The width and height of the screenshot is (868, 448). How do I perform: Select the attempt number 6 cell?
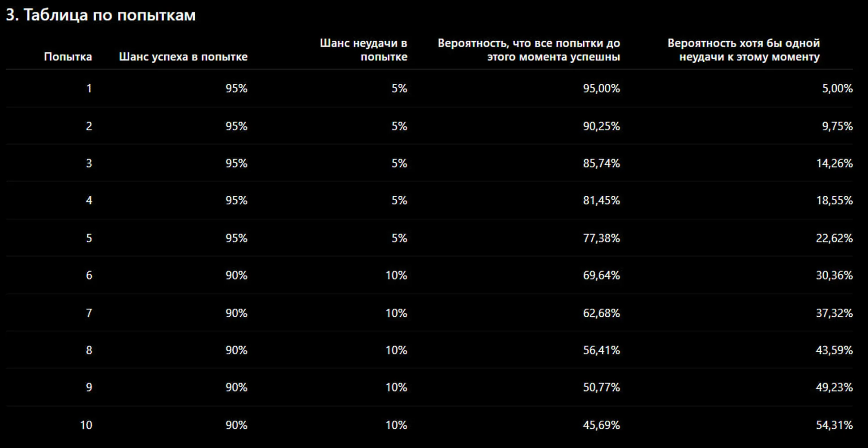click(89, 275)
